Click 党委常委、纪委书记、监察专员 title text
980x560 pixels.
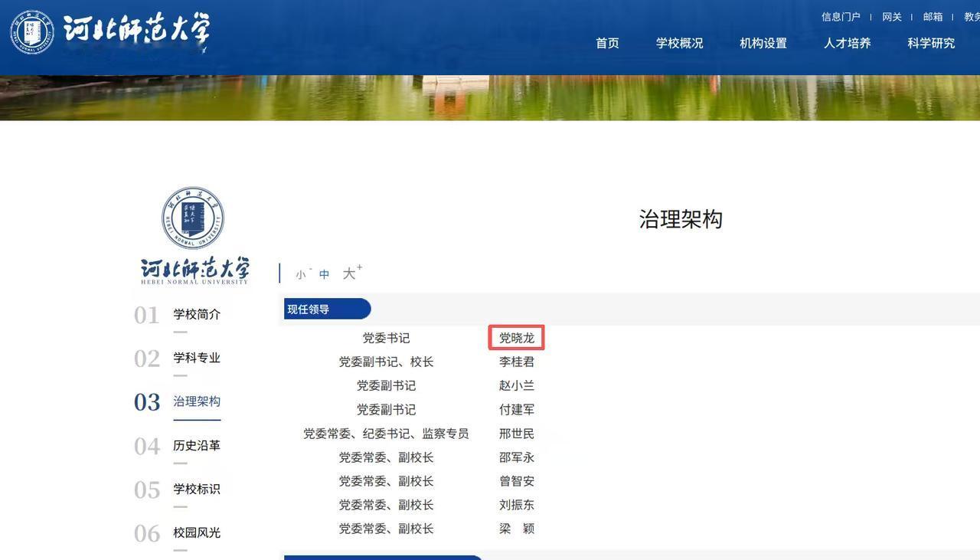coord(386,434)
